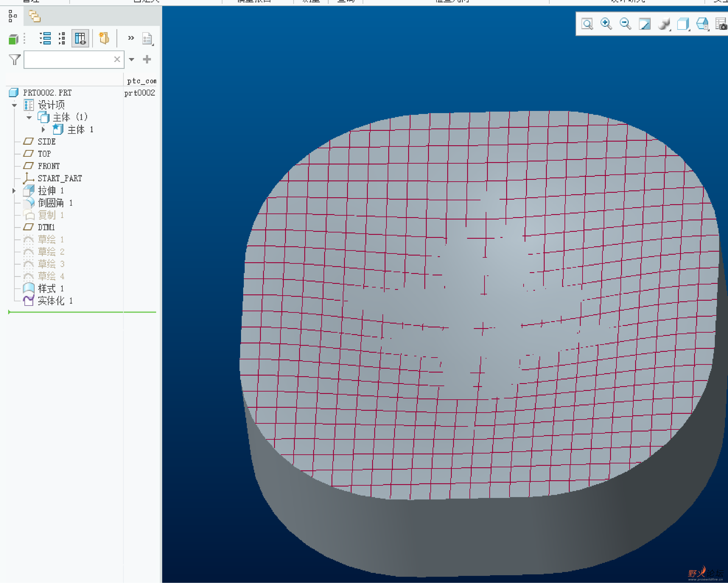Click the plus add-filter button
Screen dimensions: 728x583
point(147,59)
